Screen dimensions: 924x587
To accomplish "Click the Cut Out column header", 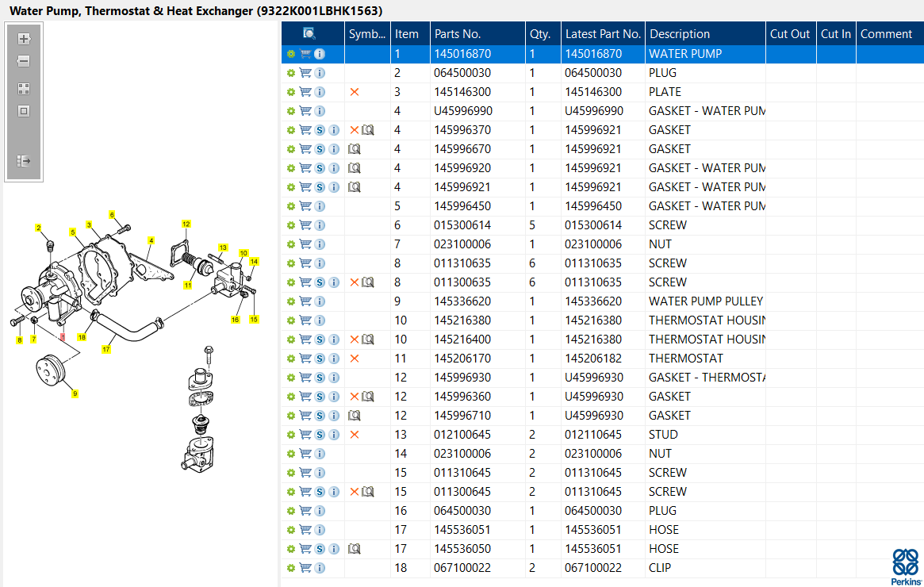I will (791, 33).
